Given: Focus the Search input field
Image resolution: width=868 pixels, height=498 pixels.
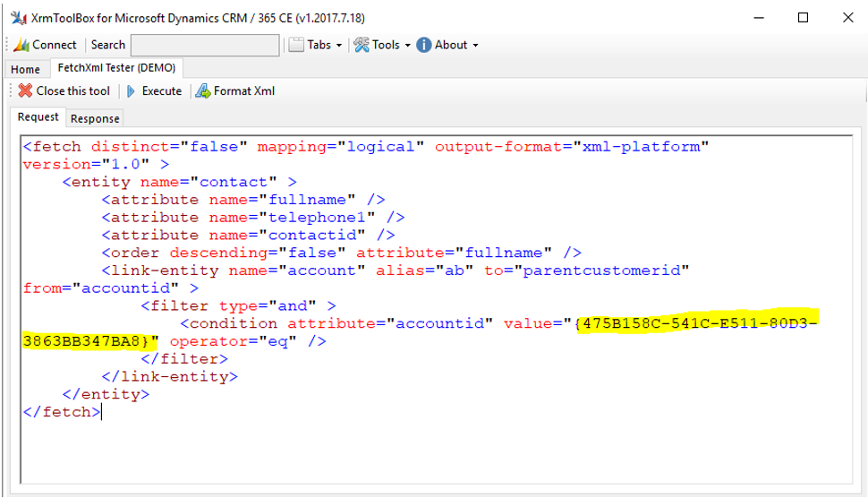Looking at the screenshot, I should pyautogui.click(x=205, y=46).
